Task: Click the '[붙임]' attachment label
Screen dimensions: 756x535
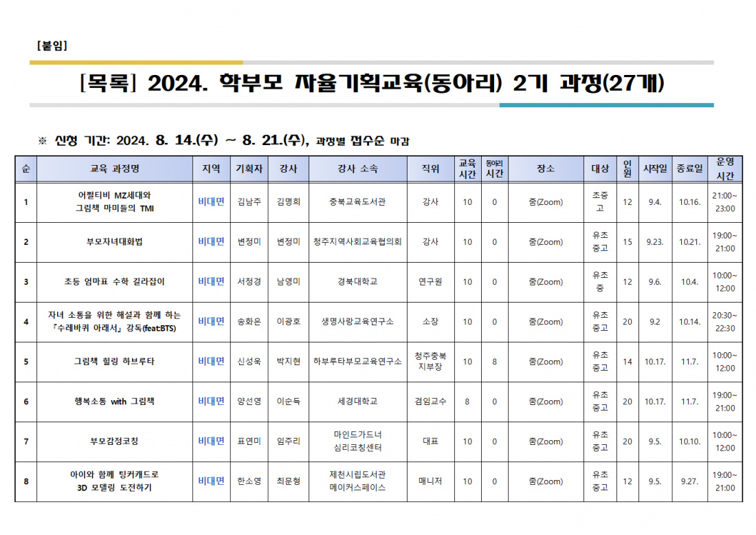Action: (x=52, y=46)
